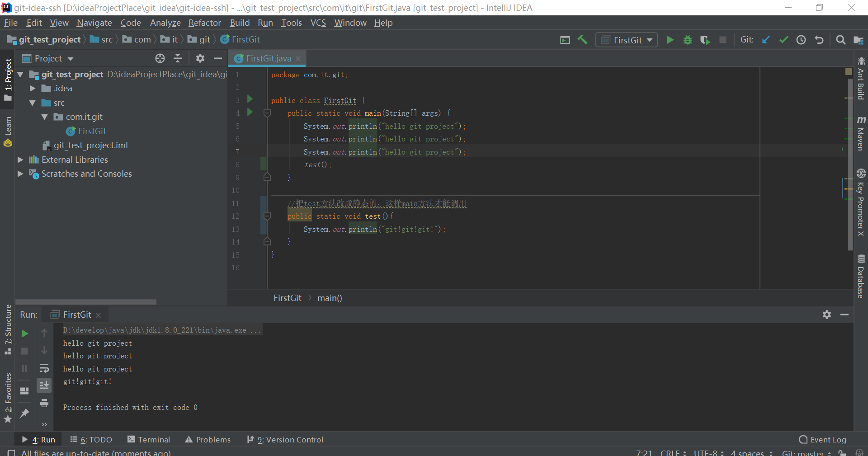
Task: Toggle the 2: Favorites tool window
Action: tap(8, 398)
